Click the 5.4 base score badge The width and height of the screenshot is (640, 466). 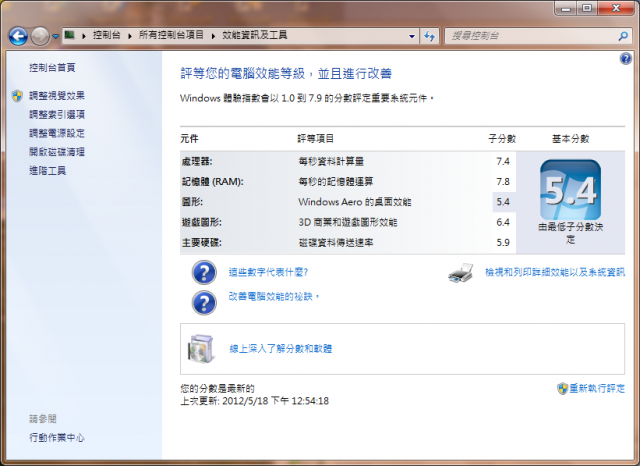tap(570, 190)
